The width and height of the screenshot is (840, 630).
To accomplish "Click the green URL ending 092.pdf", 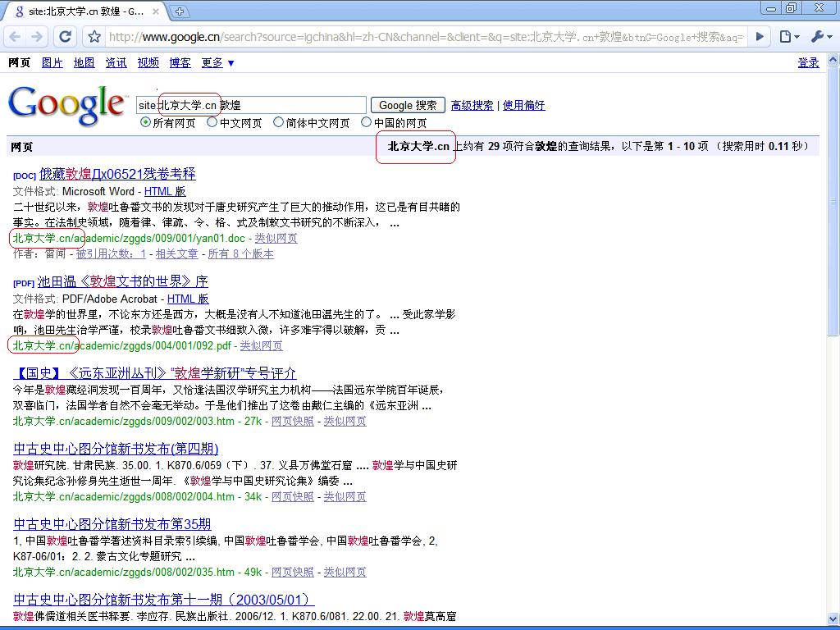I will (x=122, y=346).
